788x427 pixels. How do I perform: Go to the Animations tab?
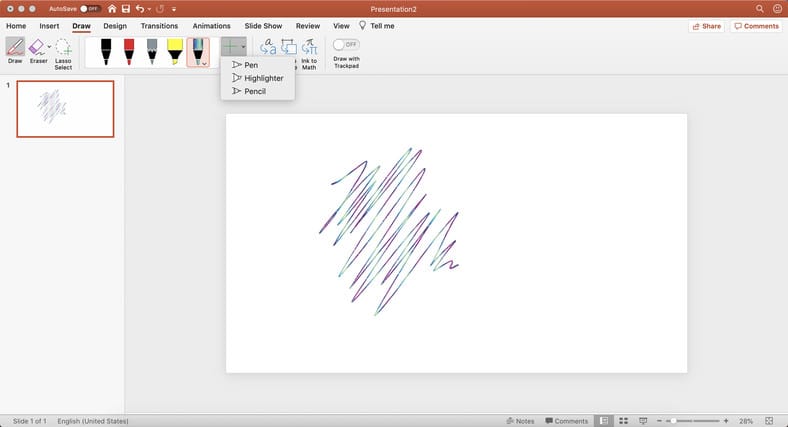(x=212, y=26)
